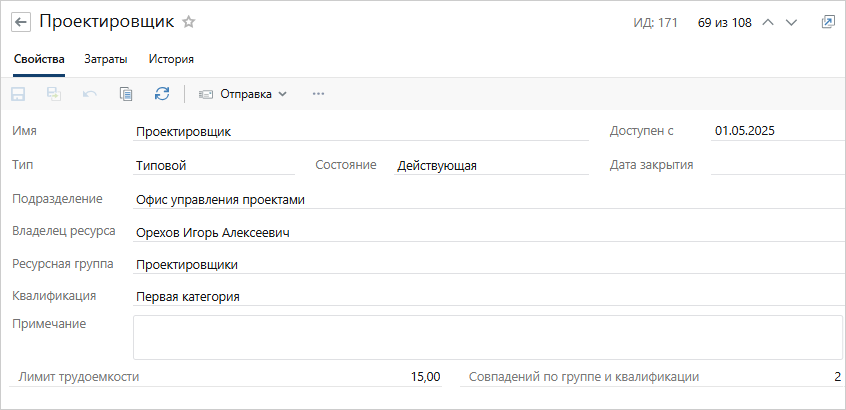846x410 pixels.
Task: Click the Copy record icon
Action: tap(126, 94)
